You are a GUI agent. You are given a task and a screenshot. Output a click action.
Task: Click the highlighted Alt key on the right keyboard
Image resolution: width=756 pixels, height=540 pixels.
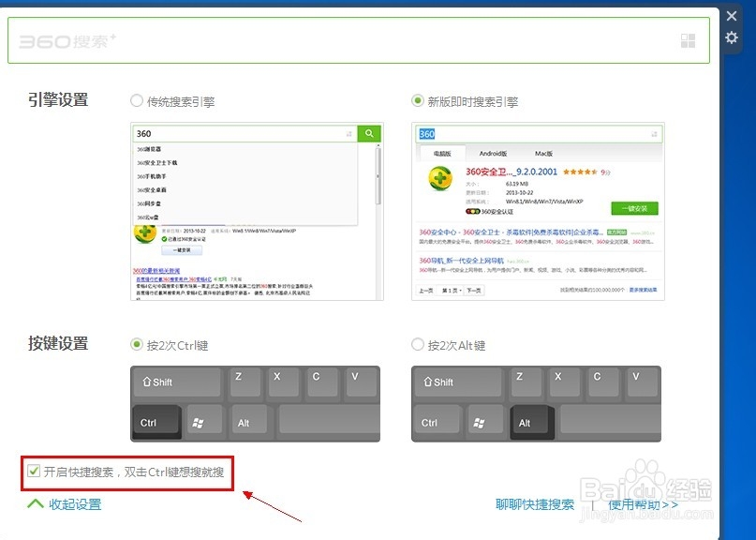click(x=530, y=423)
